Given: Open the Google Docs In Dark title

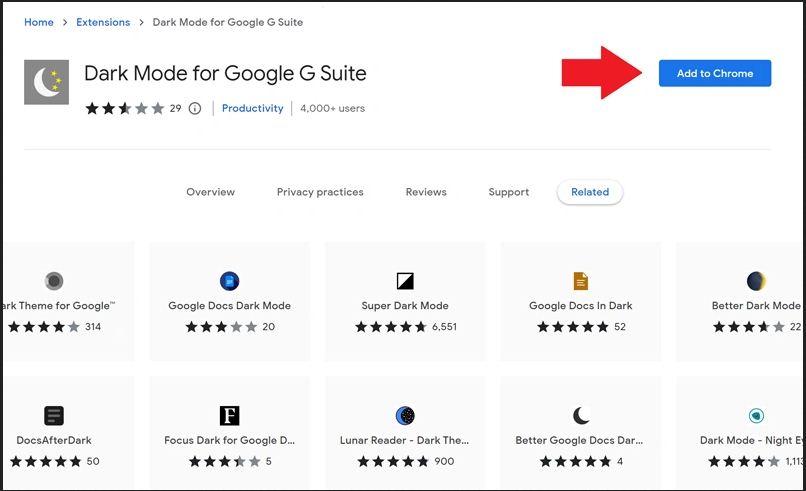Looking at the screenshot, I should 580,305.
